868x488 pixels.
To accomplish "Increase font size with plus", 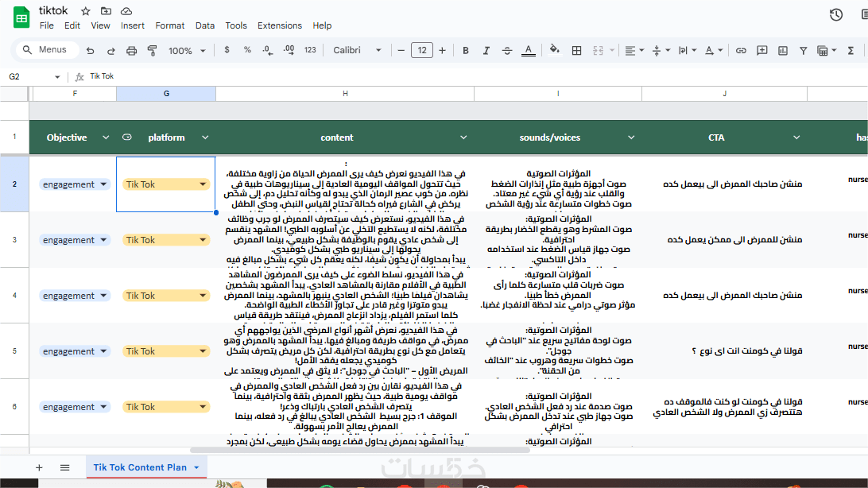I will [442, 50].
